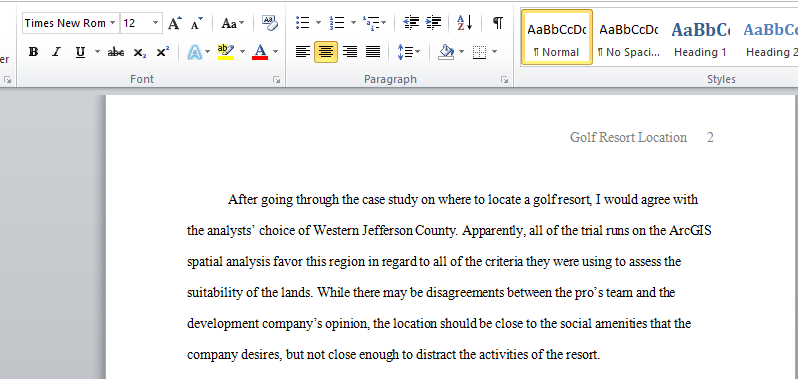Show paragraph marks with pilcrow icon
The image size is (798, 379).
pos(498,23)
